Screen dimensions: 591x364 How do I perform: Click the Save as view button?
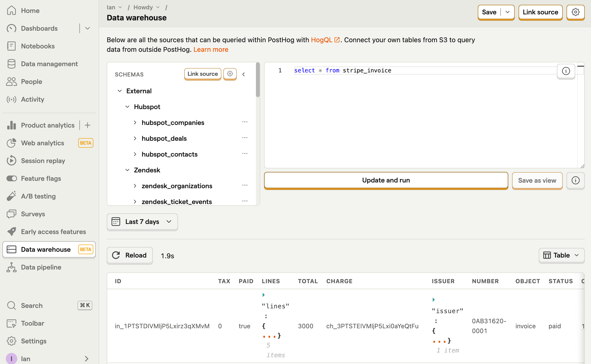pyautogui.click(x=537, y=180)
